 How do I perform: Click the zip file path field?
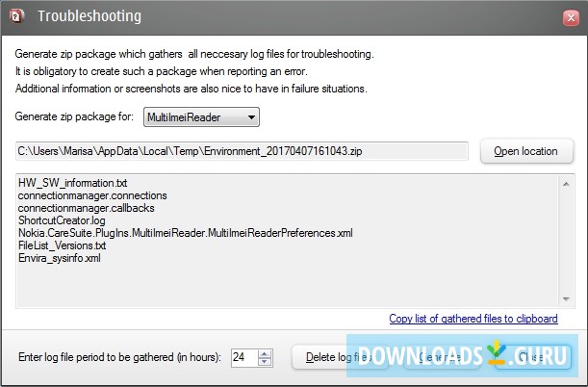coord(242,151)
